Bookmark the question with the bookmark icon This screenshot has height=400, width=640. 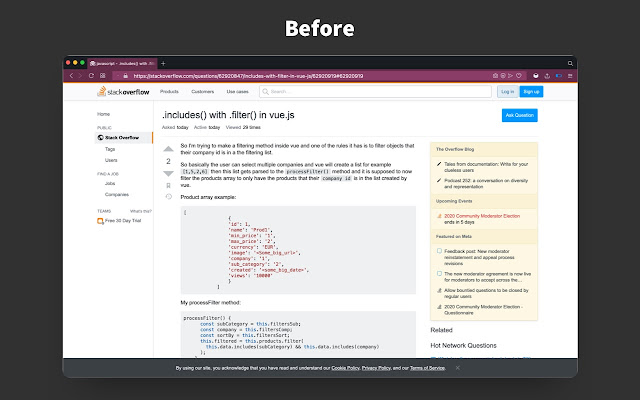[168, 186]
